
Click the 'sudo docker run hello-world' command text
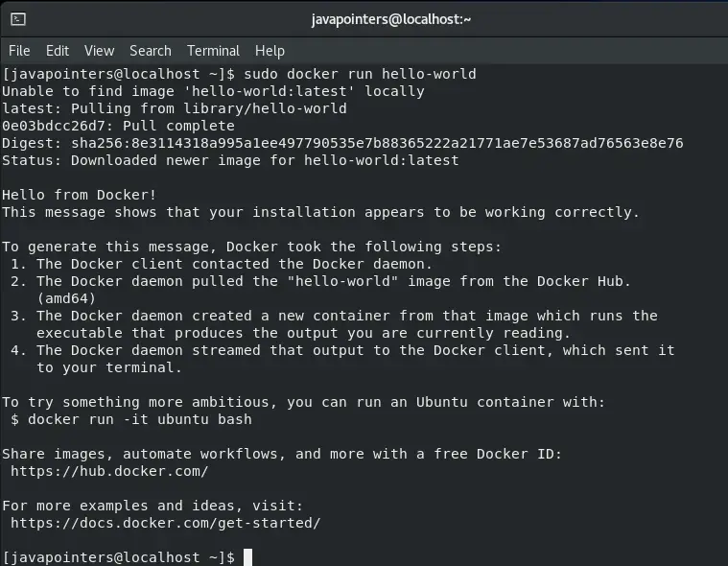coord(361,74)
